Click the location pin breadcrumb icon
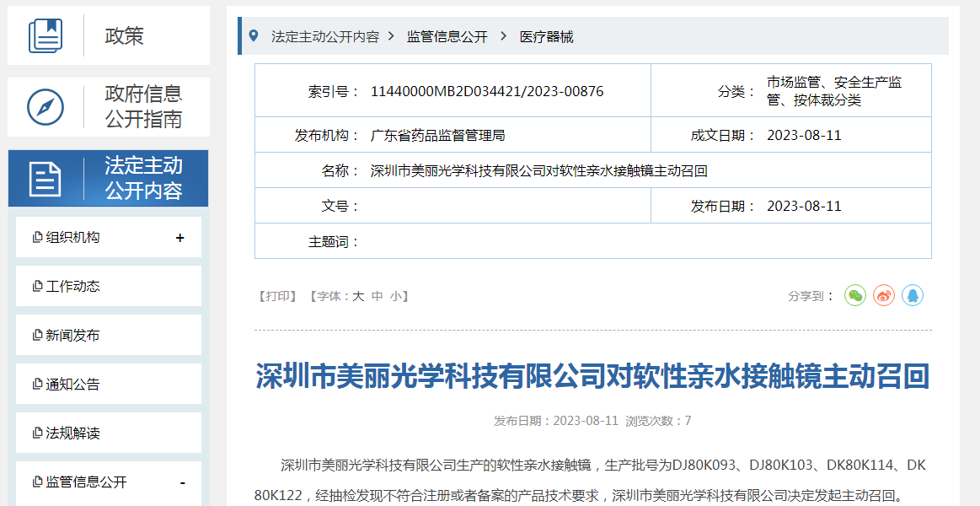This screenshot has height=506, width=980. point(253,35)
